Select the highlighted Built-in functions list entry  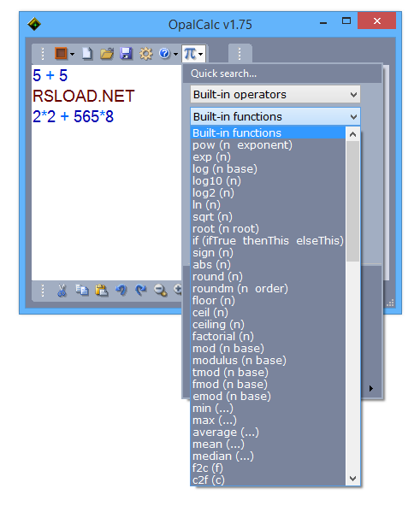[x=268, y=132]
